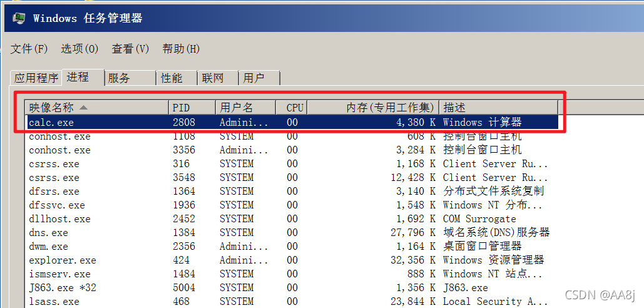This screenshot has width=644, height=308.
Task: Select the calc.exe process row
Action: coord(292,122)
